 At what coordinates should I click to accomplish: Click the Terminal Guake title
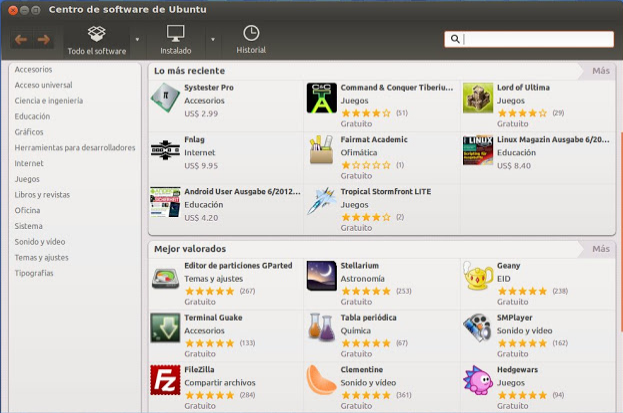[x=213, y=318]
